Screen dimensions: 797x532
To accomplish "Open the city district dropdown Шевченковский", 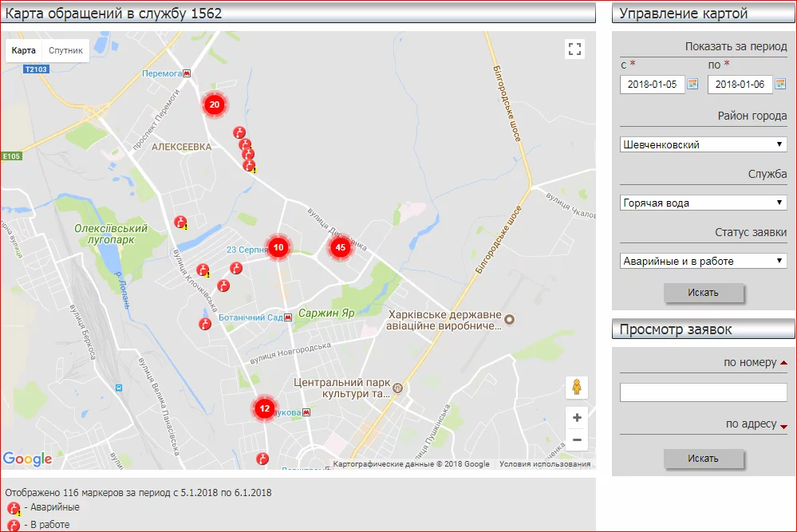I will pos(703,145).
